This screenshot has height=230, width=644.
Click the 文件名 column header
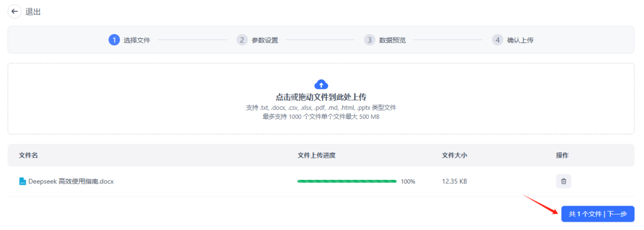pyautogui.click(x=29, y=155)
